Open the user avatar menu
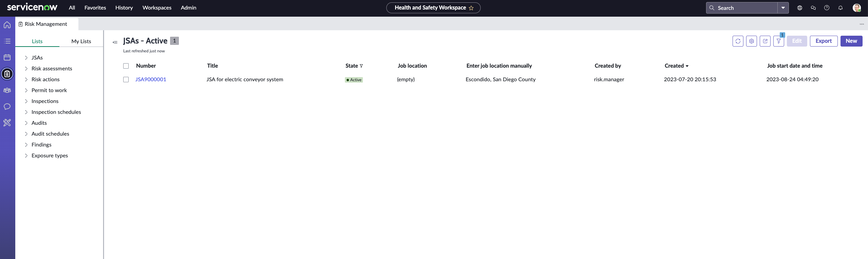Screen dimensions: 868x259 pyautogui.click(x=857, y=8)
